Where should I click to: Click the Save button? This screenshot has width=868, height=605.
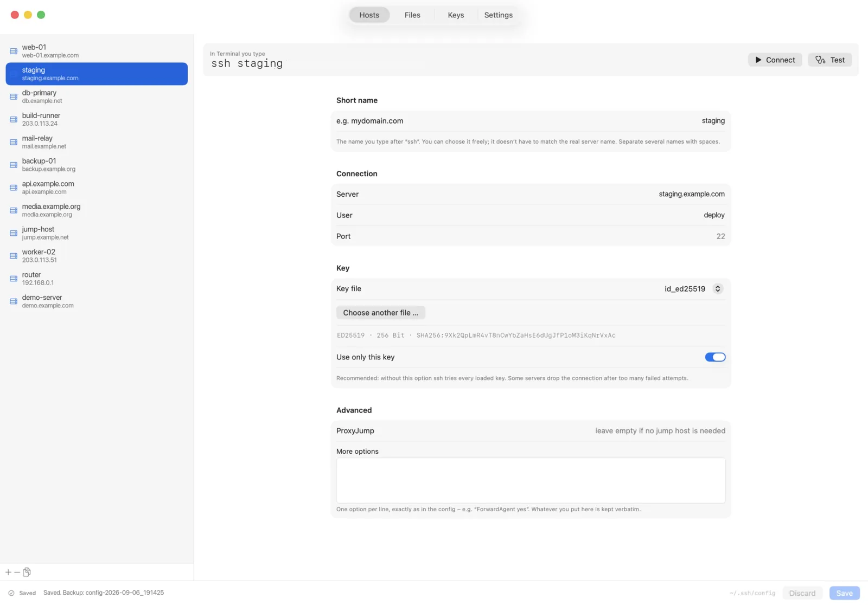click(x=844, y=593)
